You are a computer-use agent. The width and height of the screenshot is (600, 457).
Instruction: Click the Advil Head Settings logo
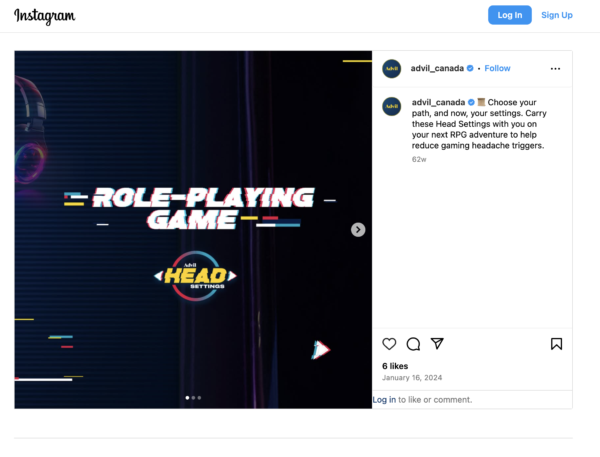pos(195,276)
